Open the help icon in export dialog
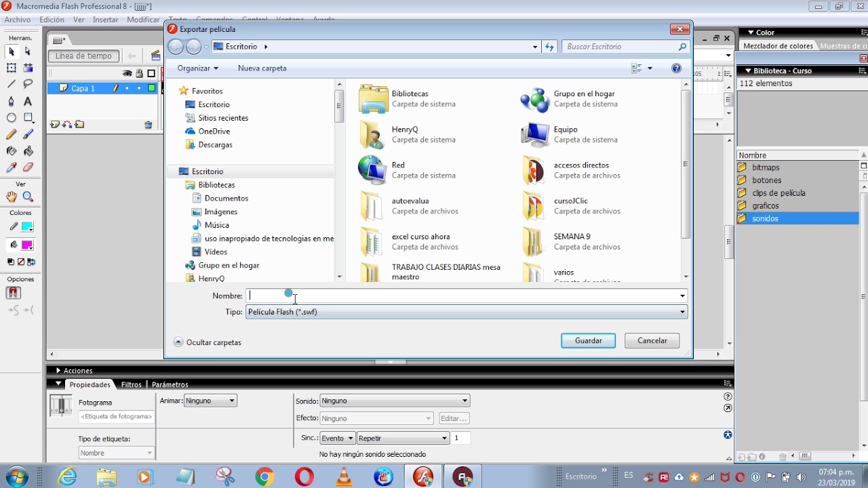The height and width of the screenshot is (488, 868). pyautogui.click(x=676, y=68)
